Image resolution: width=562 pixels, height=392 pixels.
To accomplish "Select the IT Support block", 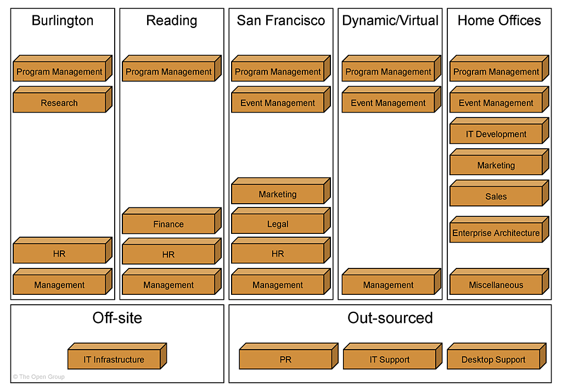I will [x=390, y=360].
